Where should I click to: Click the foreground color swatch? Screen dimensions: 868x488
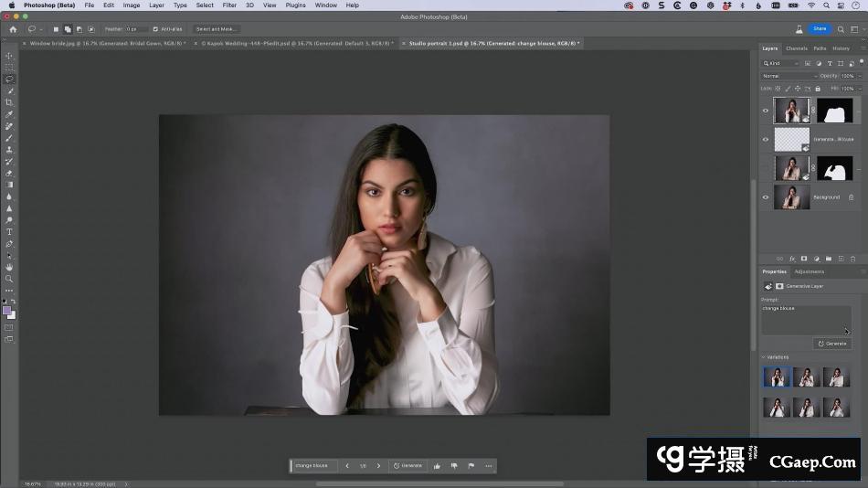pyautogui.click(x=7, y=310)
